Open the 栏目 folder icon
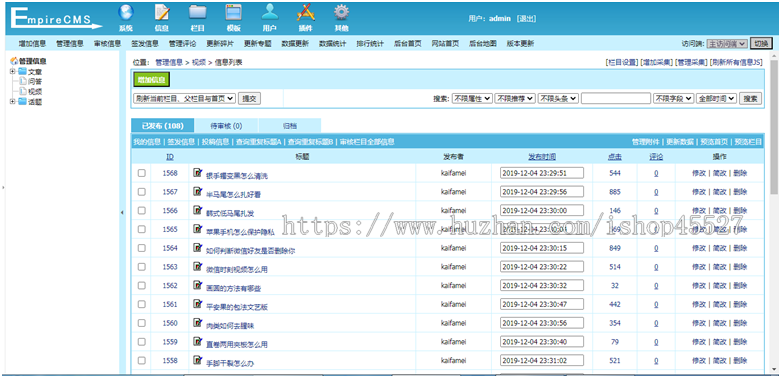 197,13
